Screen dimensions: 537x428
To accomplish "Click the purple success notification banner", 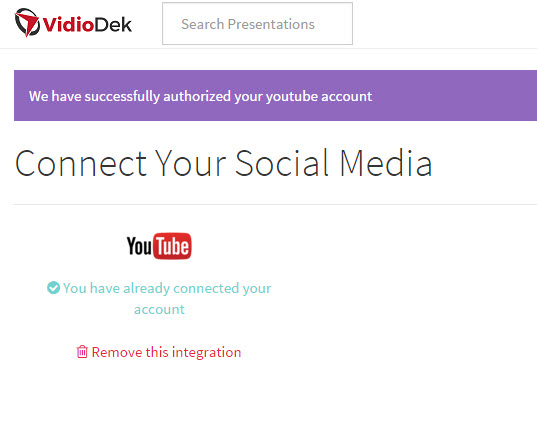I will [275, 96].
